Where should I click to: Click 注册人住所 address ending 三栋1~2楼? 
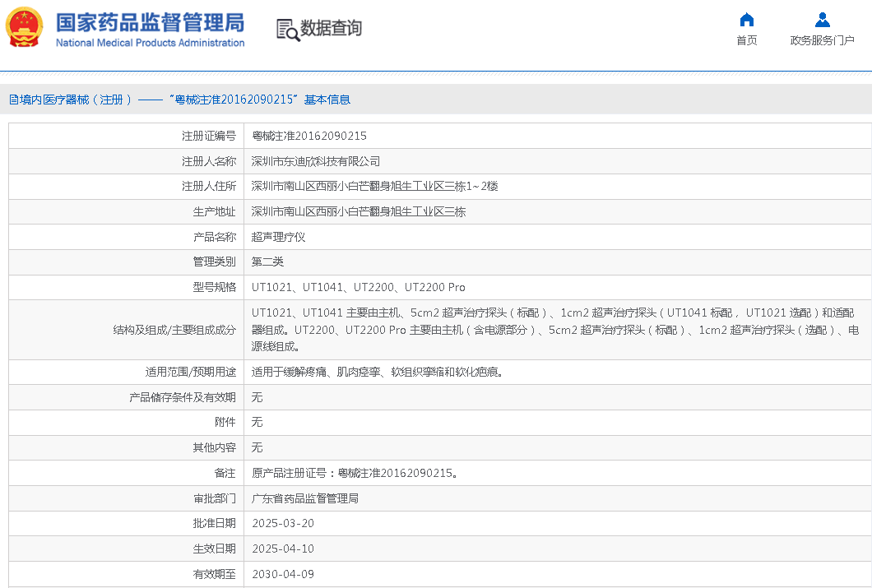pos(374,186)
